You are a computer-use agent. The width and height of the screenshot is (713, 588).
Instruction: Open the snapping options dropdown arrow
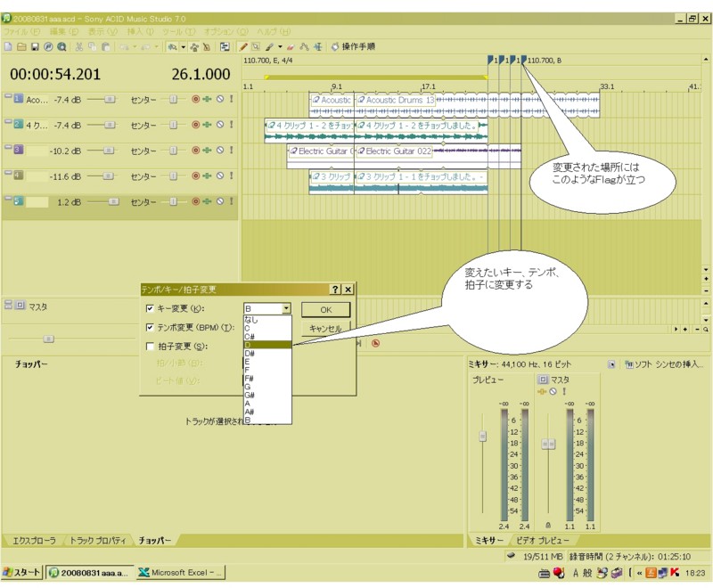tap(184, 47)
